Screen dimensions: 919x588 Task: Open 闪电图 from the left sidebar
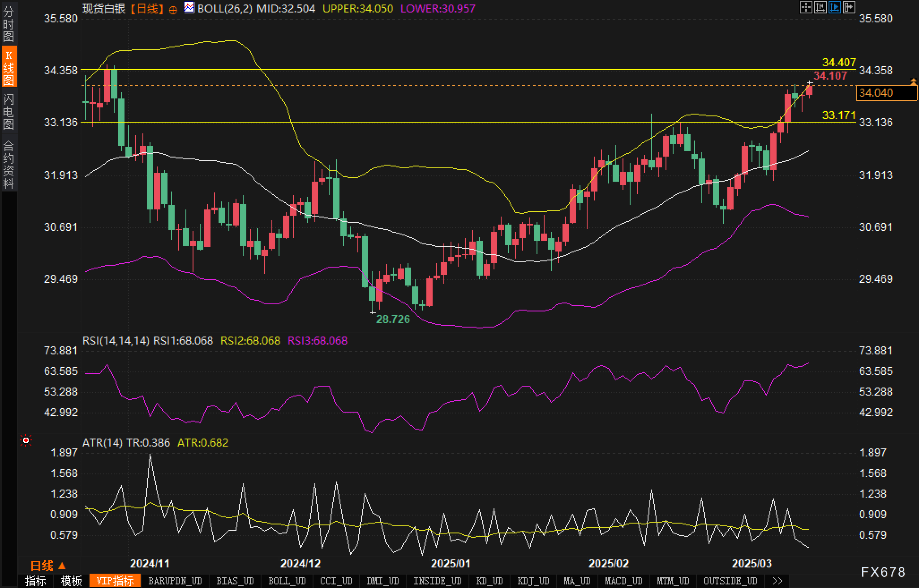9,111
